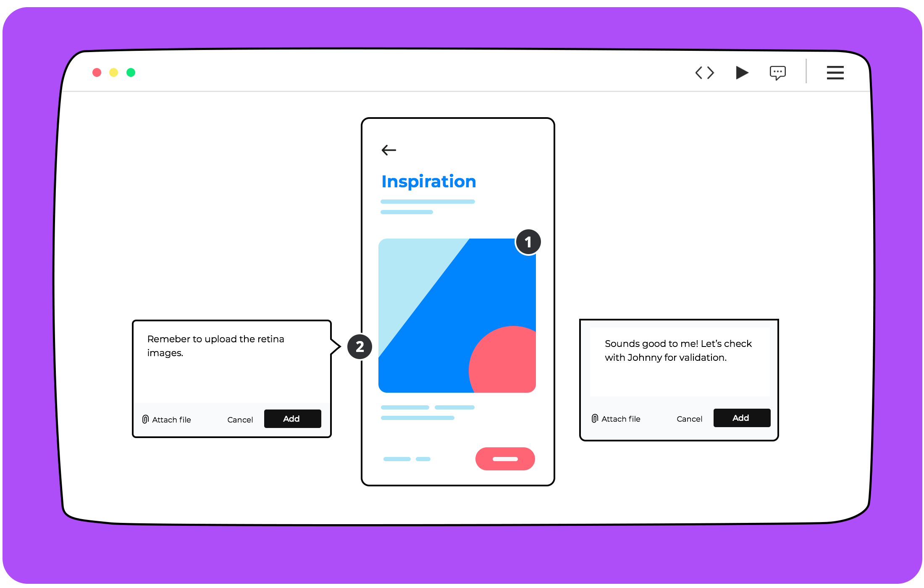Click Cancel on the right comment panel
Image resolution: width=924 pixels, height=588 pixels.
point(690,417)
